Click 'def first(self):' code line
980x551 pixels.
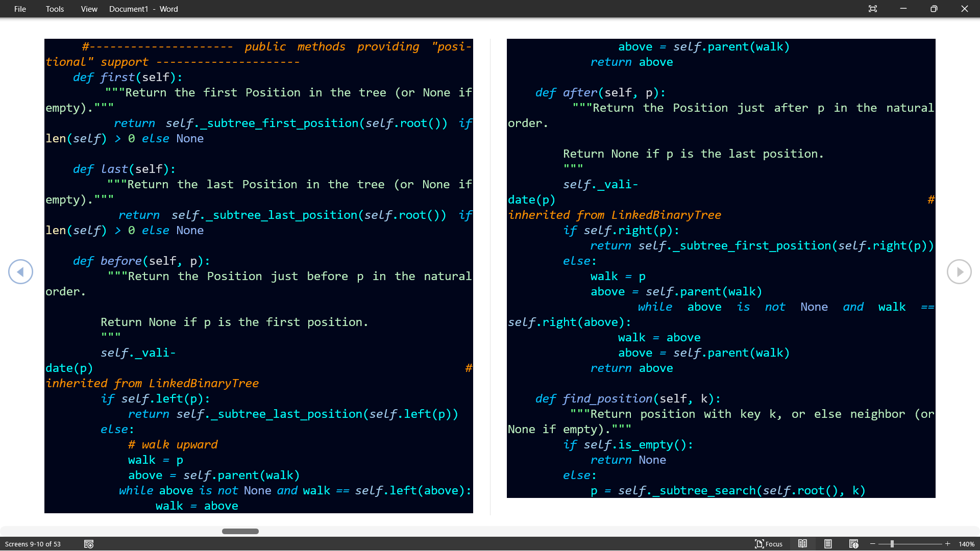click(x=128, y=78)
